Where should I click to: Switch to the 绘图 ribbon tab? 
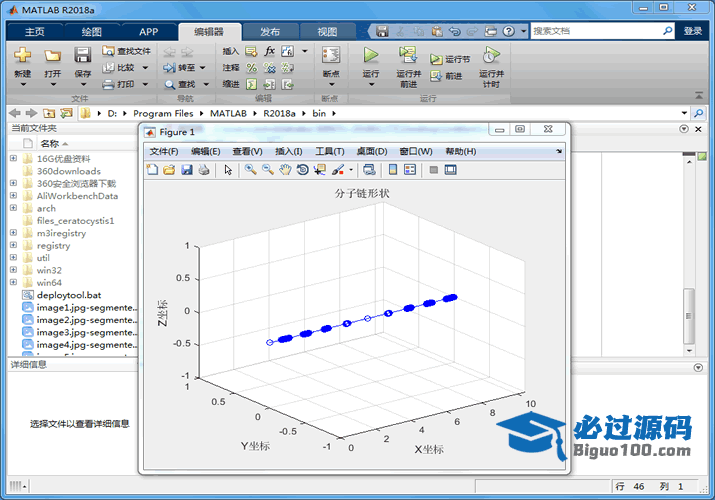pos(91,32)
